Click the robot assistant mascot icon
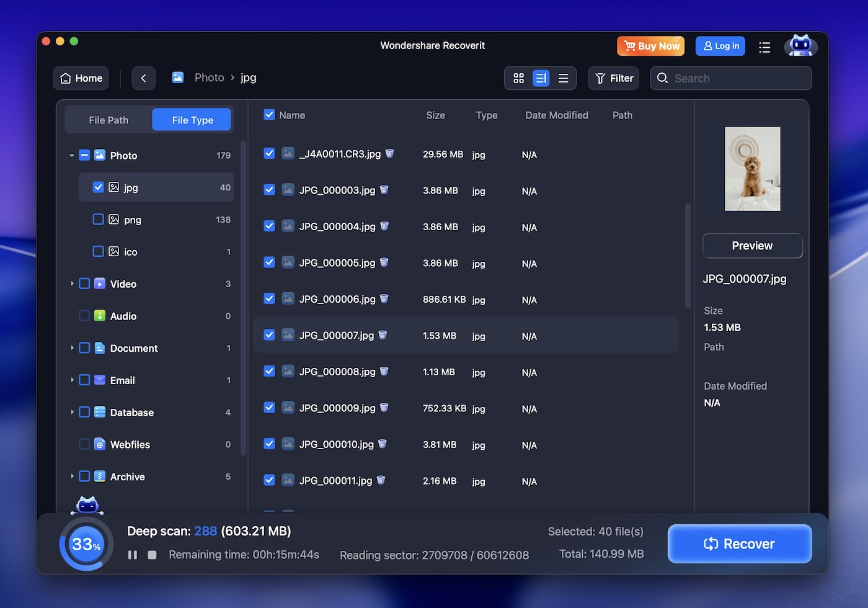Screen dimensions: 868x608 (x=800, y=45)
